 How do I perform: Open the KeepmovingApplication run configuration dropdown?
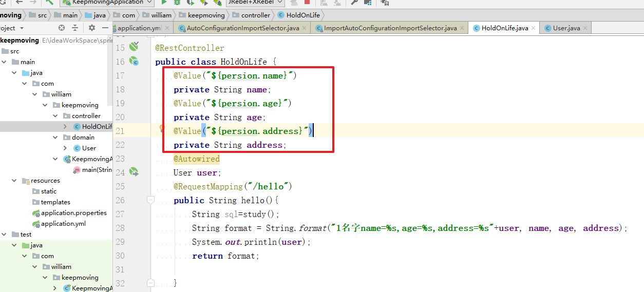pyautogui.click(x=106, y=2)
